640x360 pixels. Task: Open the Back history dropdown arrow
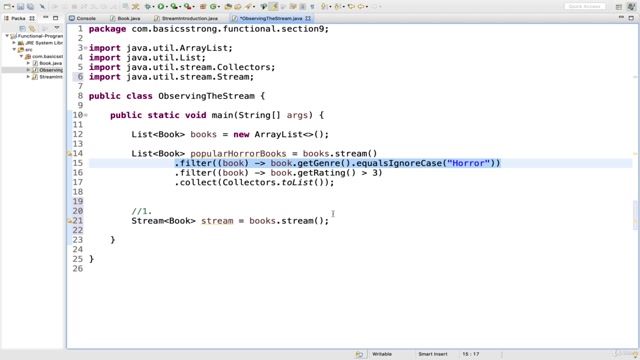367,7
